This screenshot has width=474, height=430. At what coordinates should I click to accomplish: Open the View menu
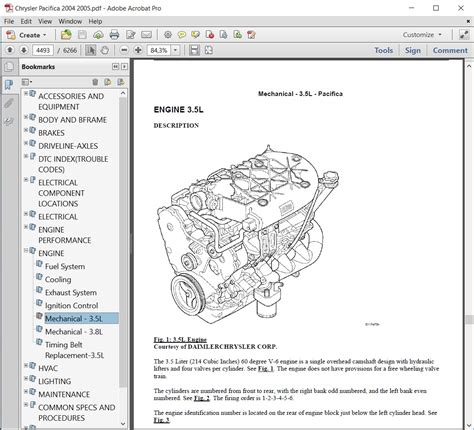point(45,21)
